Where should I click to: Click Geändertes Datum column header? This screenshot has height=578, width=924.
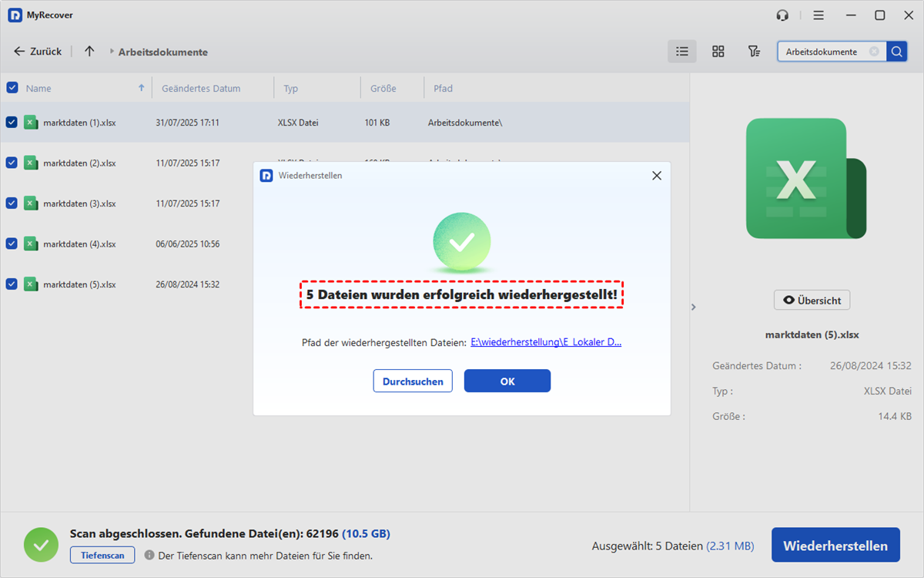click(x=201, y=89)
